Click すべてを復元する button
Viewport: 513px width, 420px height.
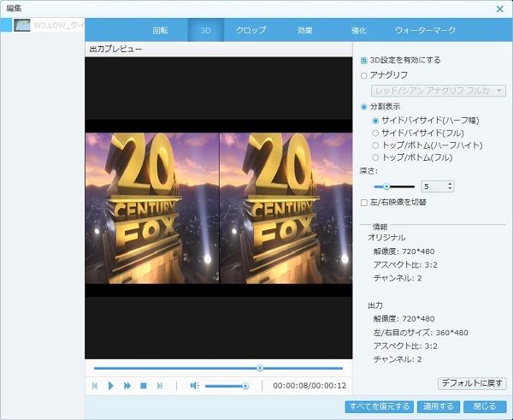(379, 406)
